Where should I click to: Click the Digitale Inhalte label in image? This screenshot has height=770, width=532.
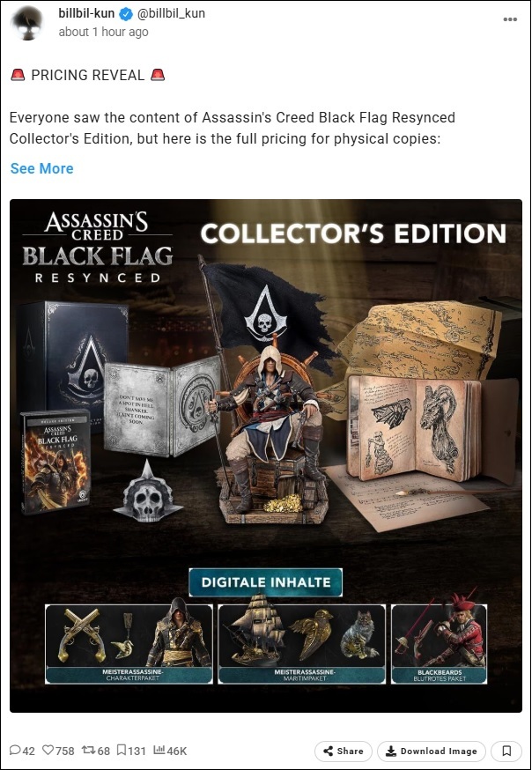pyautogui.click(x=265, y=582)
